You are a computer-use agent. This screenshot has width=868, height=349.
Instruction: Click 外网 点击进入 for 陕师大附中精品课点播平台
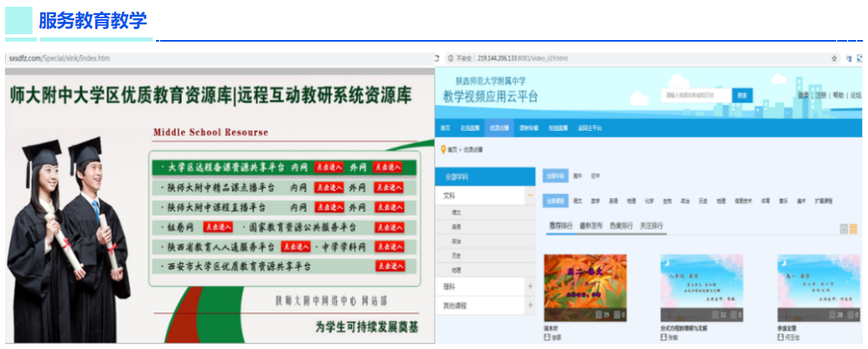[389, 187]
